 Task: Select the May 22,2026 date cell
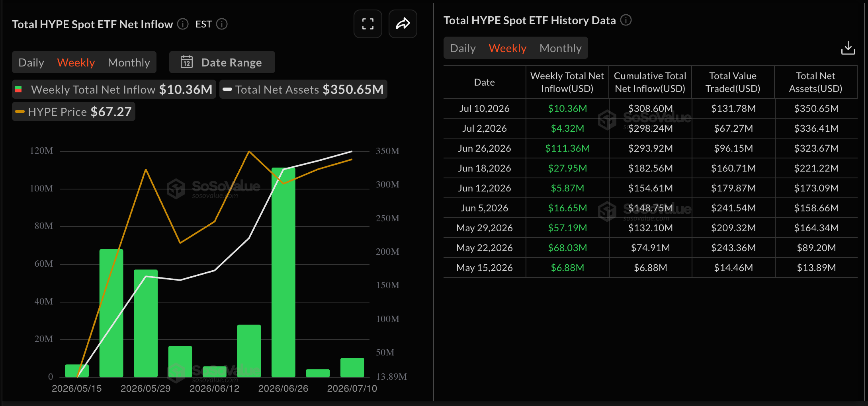[485, 248]
